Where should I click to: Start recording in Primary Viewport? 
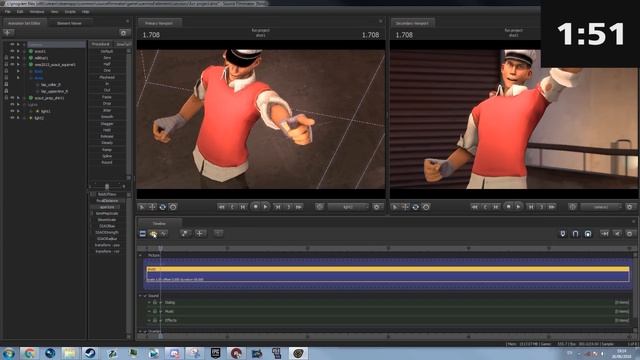(x=256, y=207)
